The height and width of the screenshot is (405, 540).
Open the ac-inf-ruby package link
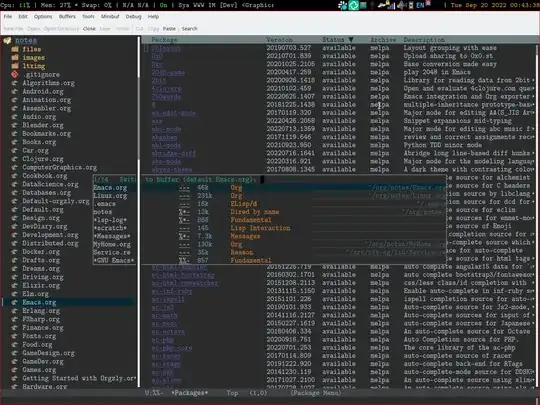click(172, 291)
